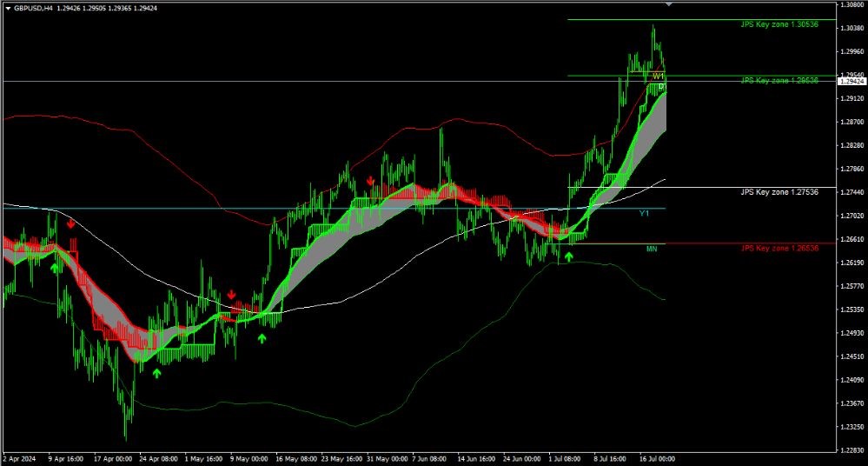The image size is (868, 466).
Task: Click the 2 Apr 2024 date label
Action: (x=19, y=459)
